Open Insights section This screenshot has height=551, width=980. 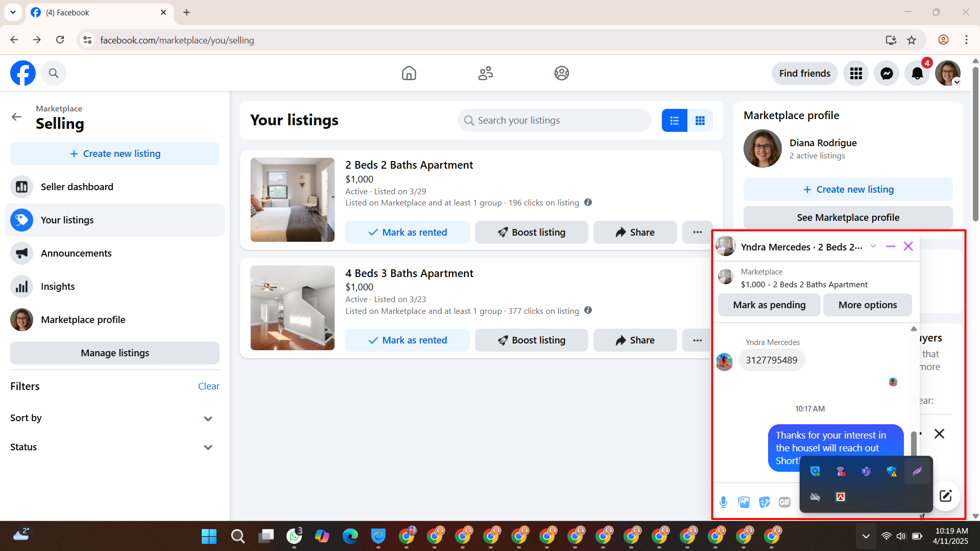pos(115,287)
